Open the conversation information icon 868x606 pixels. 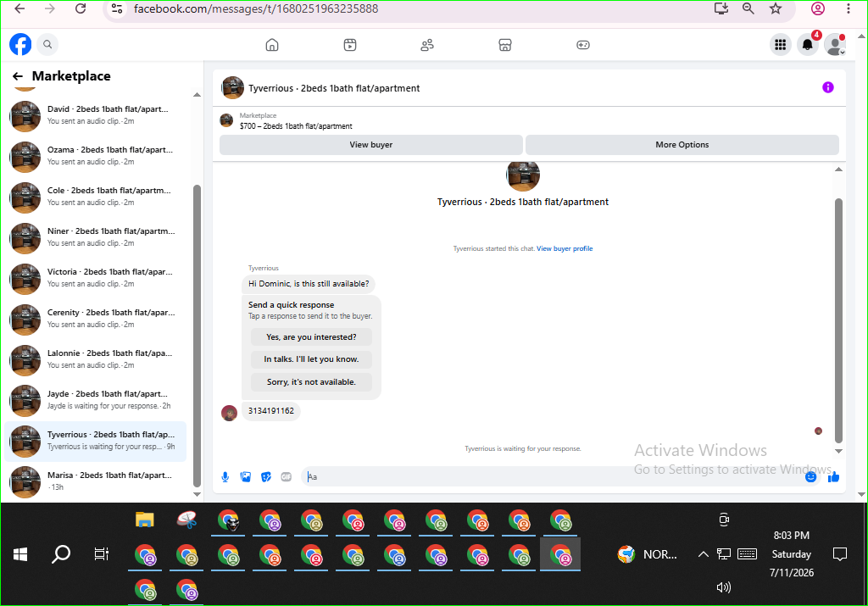pyautogui.click(x=827, y=87)
